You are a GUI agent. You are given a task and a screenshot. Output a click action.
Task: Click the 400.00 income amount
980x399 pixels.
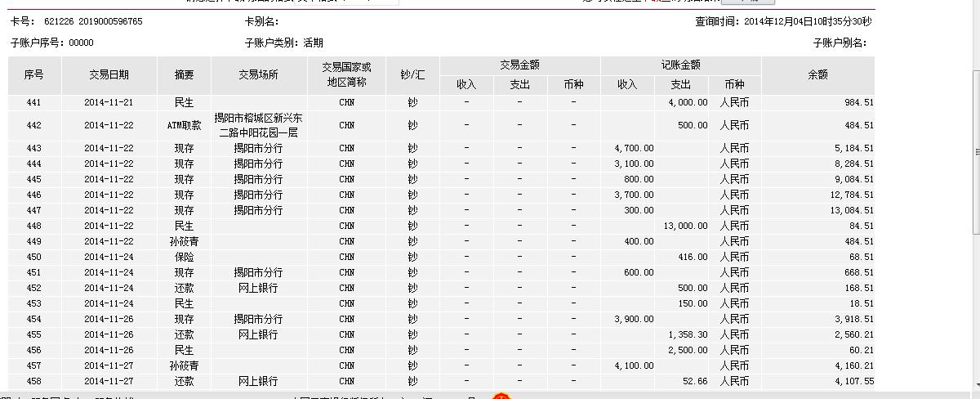(x=639, y=242)
